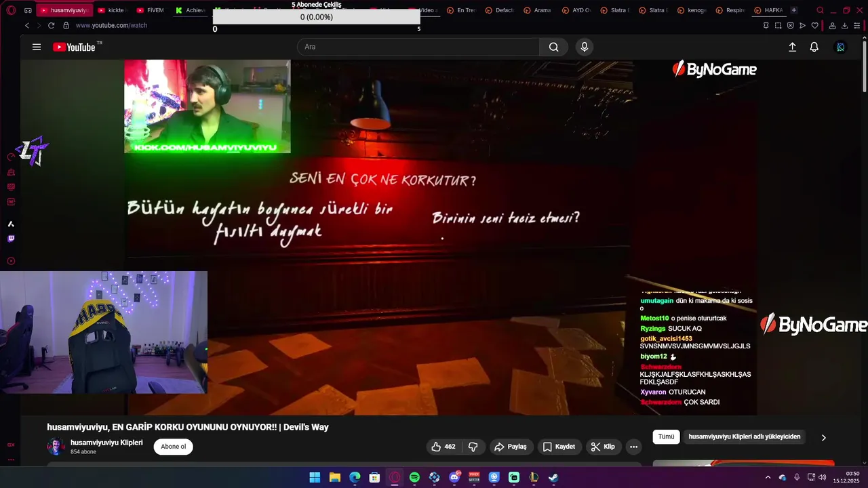868x488 pixels.
Task: Open the sidebar three-dots settings
Action: pyautogui.click(x=11, y=460)
